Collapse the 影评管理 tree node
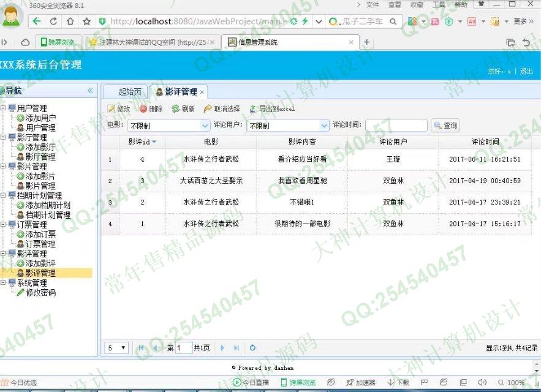This screenshot has height=392, width=541. (3, 254)
